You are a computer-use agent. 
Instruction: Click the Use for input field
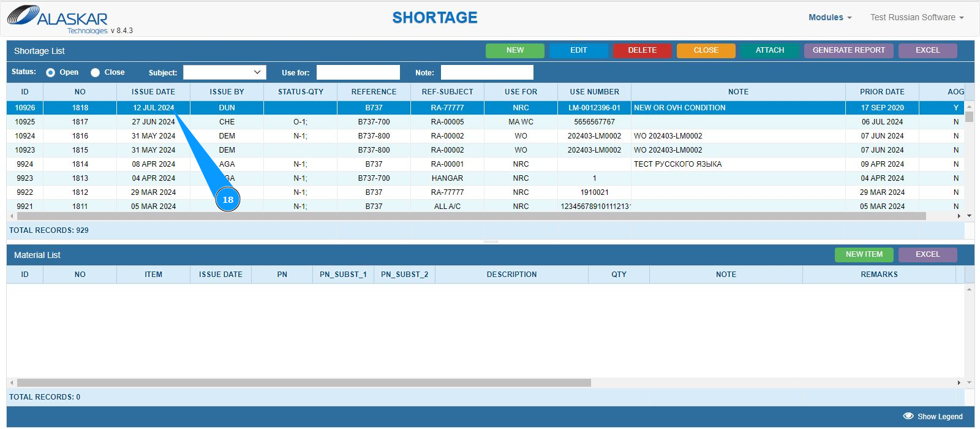click(358, 72)
